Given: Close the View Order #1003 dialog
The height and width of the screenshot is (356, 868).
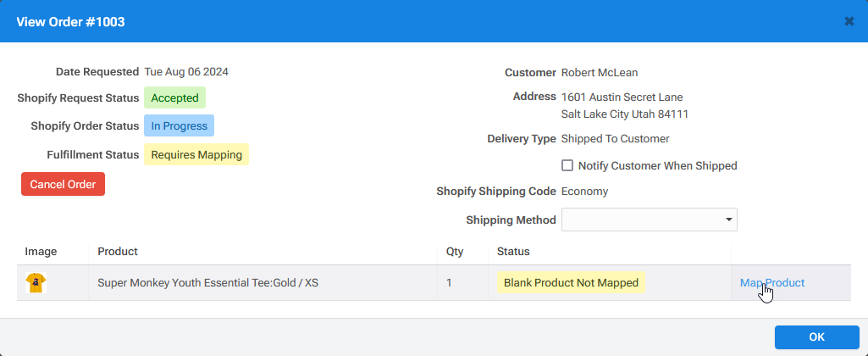Looking at the screenshot, I should (849, 22).
